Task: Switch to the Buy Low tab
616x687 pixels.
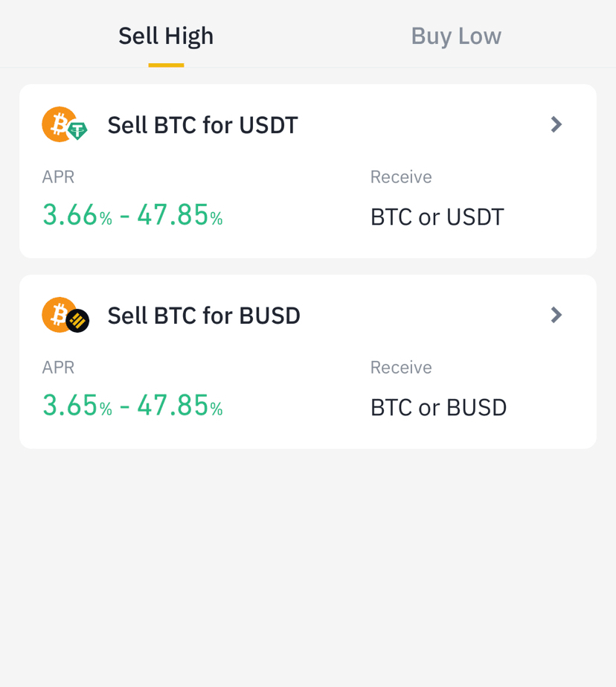Action: coord(456,36)
